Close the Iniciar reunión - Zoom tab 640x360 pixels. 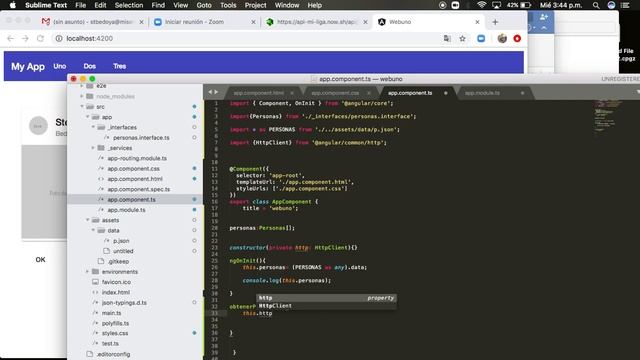253,22
